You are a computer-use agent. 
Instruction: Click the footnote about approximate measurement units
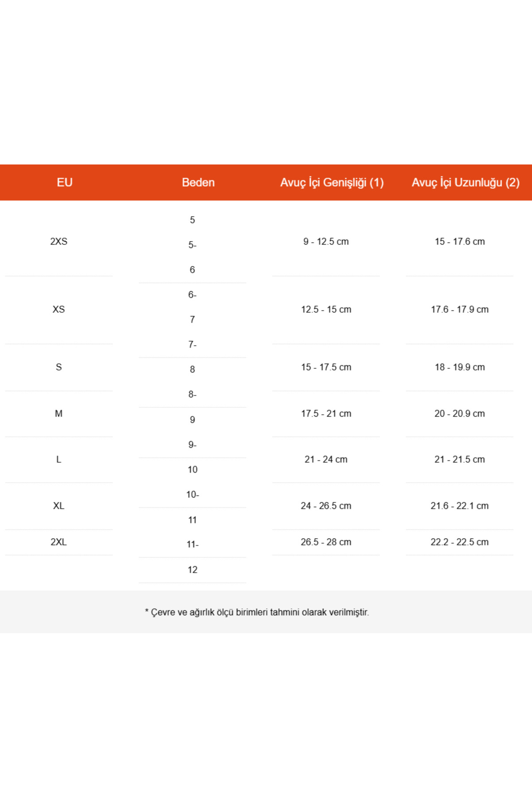[257, 612]
